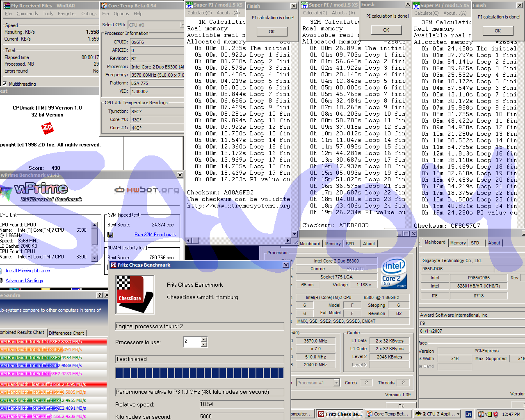Click the down arrow of the wPrime CPU List scrollbar
Screen dimensions: 525x420
(x=95, y=258)
